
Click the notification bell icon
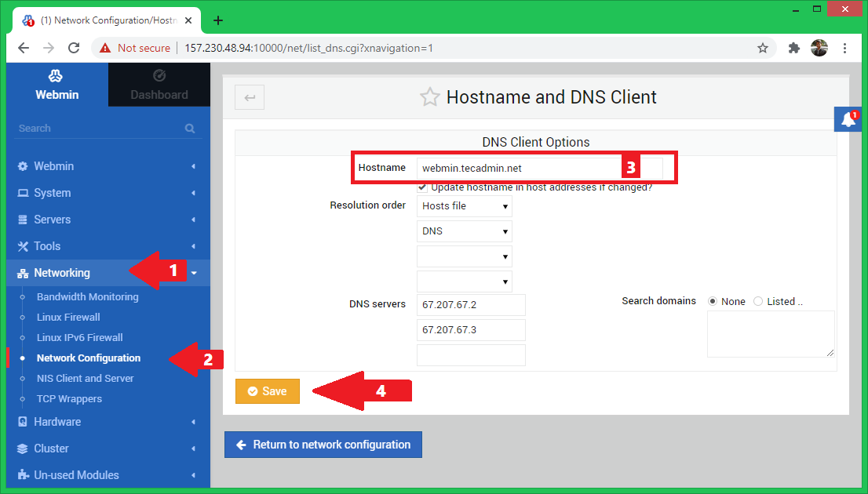[848, 120]
